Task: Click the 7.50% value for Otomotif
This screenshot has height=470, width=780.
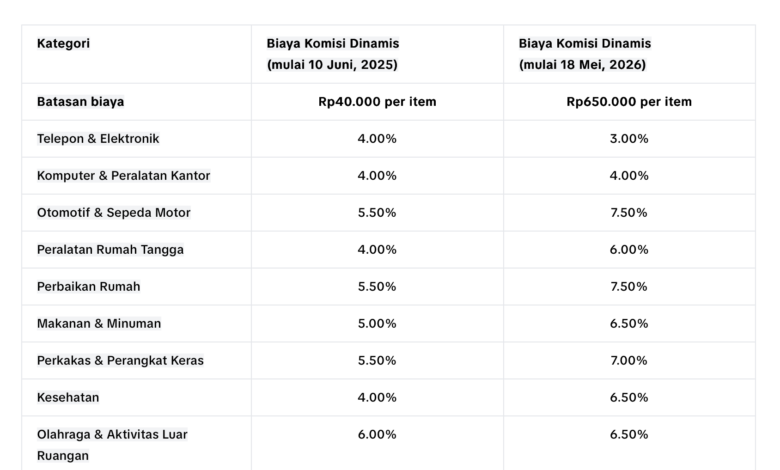Action: pos(629,212)
